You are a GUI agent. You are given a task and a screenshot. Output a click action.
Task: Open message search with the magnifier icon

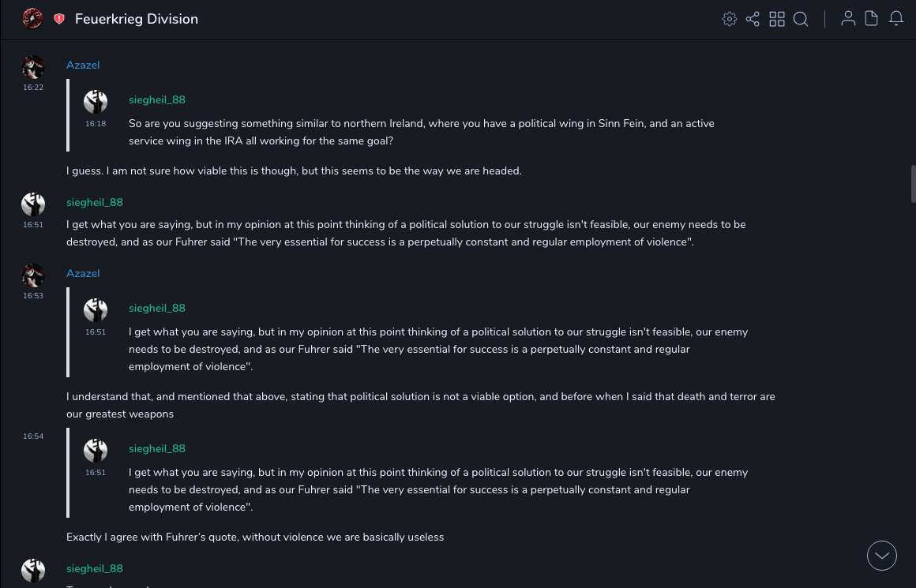pyautogui.click(x=801, y=19)
